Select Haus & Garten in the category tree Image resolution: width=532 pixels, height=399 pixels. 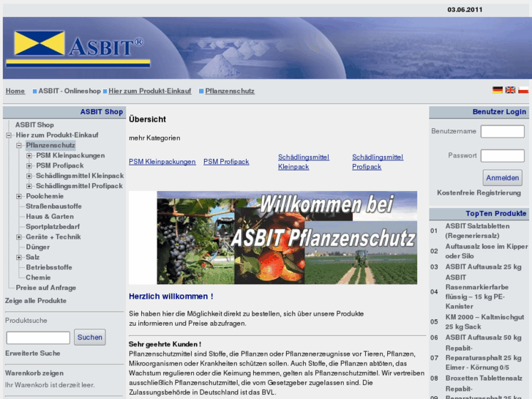50,217
